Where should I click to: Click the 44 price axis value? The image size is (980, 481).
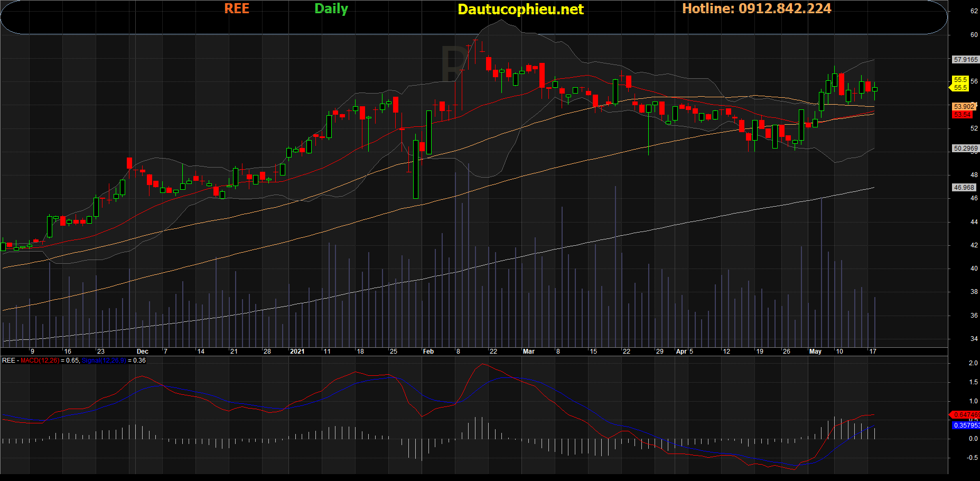[x=974, y=222]
